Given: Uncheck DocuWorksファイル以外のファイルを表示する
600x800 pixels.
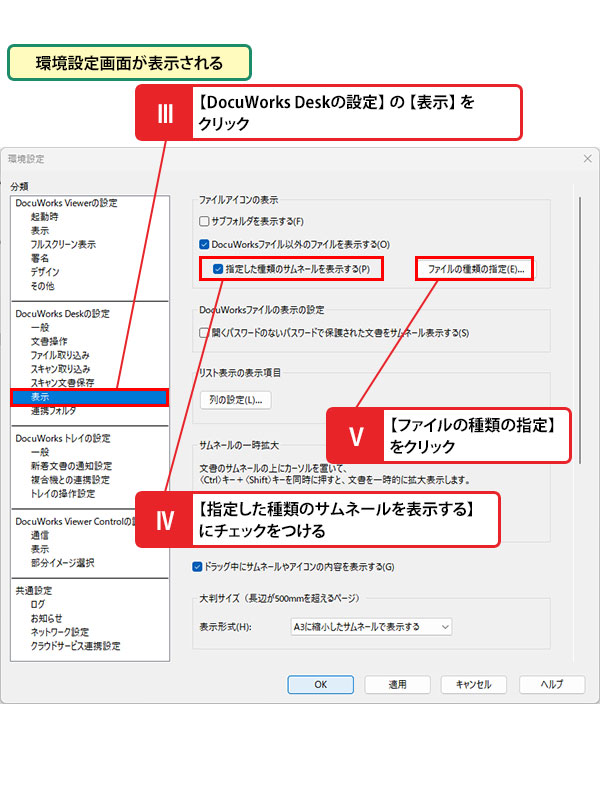Looking at the screenshot, I should (x=204, y=244).
